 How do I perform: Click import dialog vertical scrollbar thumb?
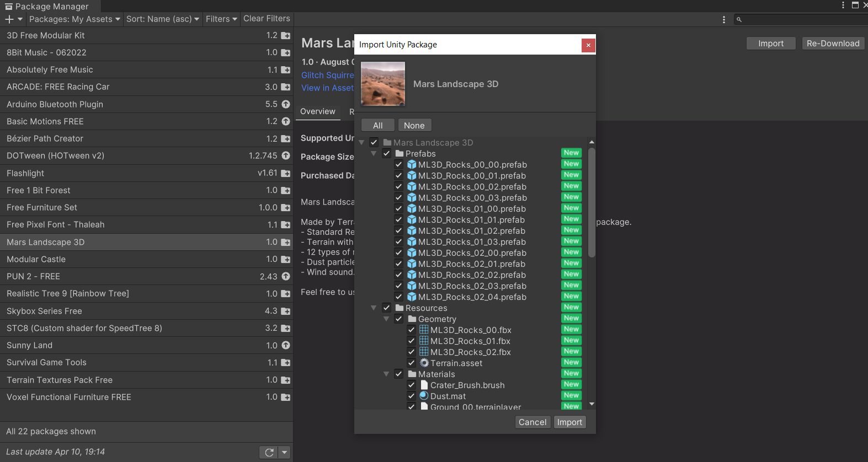[x=592, y=202]
